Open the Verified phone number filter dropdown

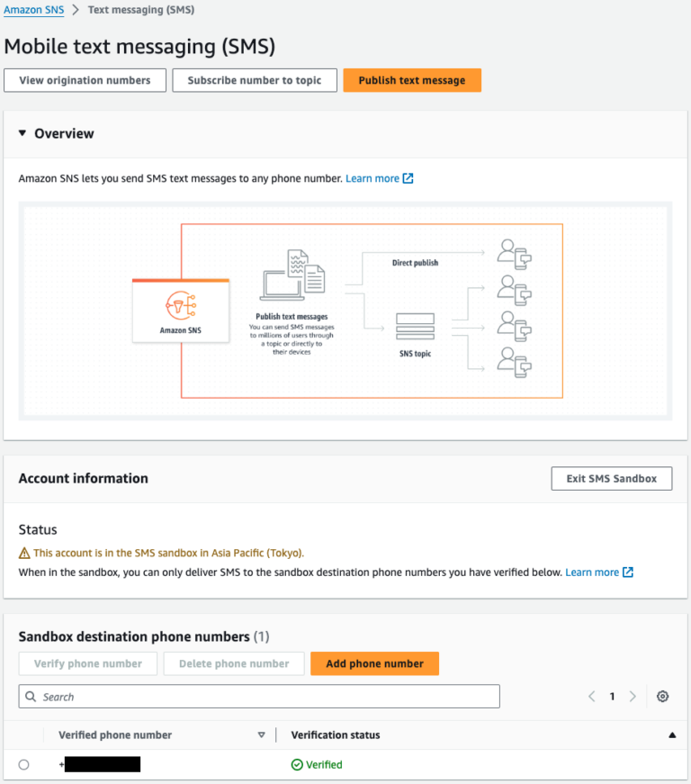261,734
